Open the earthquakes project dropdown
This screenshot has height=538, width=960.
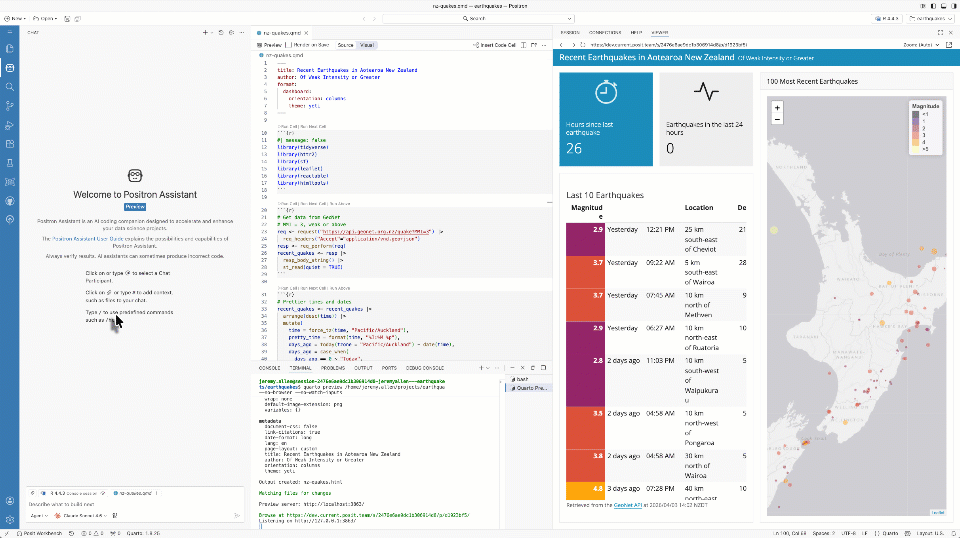930,18
